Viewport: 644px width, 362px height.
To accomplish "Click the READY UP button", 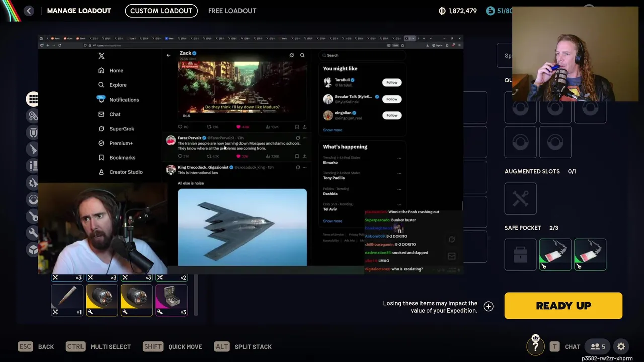I will 563,306.
